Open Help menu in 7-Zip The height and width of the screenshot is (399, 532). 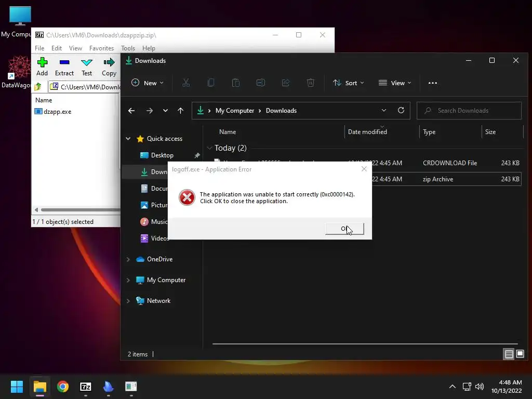[x=149, y=48]
